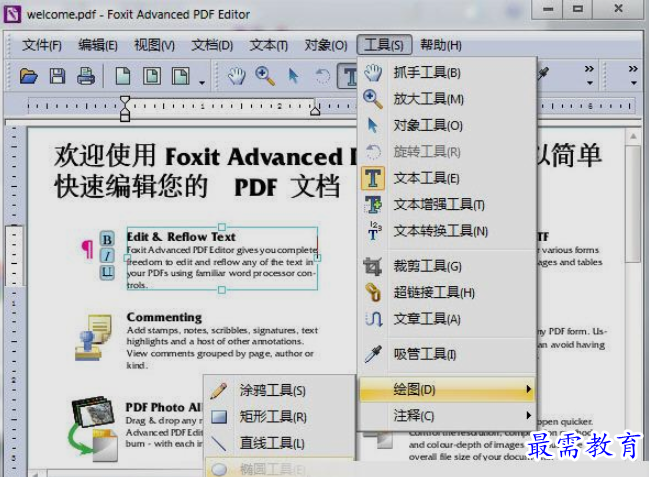649x477 pixels.
Task: Open the 文本(T) menu
Action: pos(269,45)
